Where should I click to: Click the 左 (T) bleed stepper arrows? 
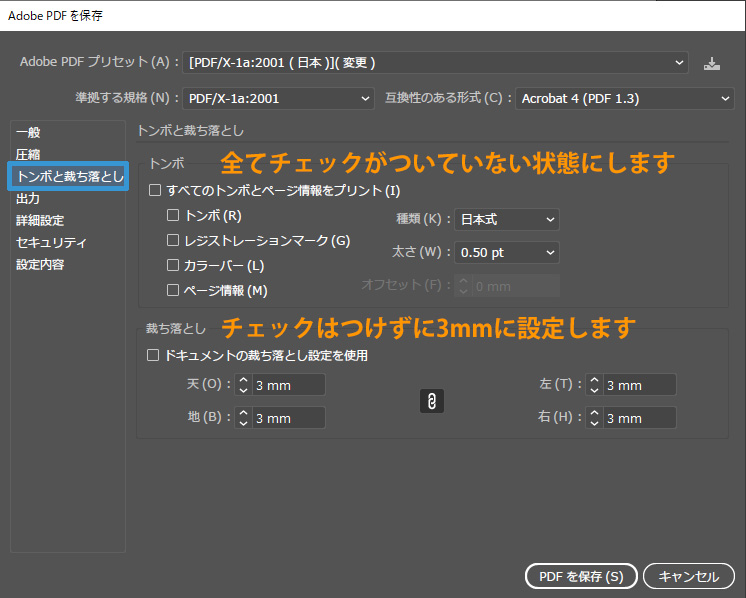594,385
